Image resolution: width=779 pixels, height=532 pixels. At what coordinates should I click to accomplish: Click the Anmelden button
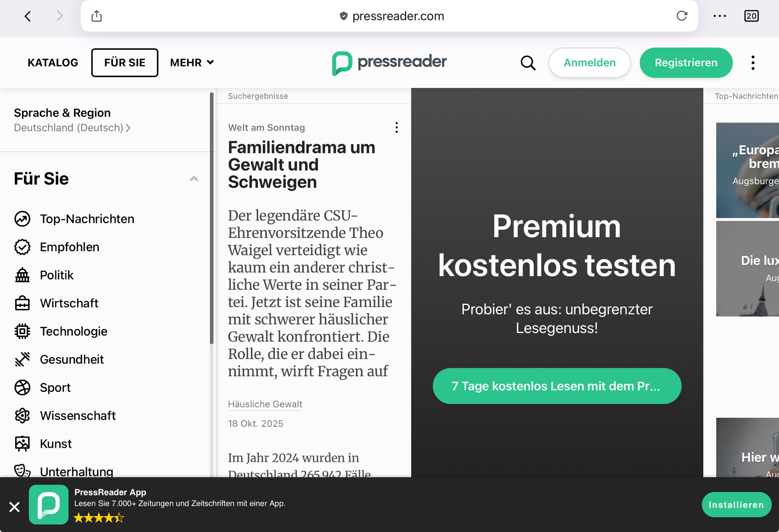tap(589, 63)
